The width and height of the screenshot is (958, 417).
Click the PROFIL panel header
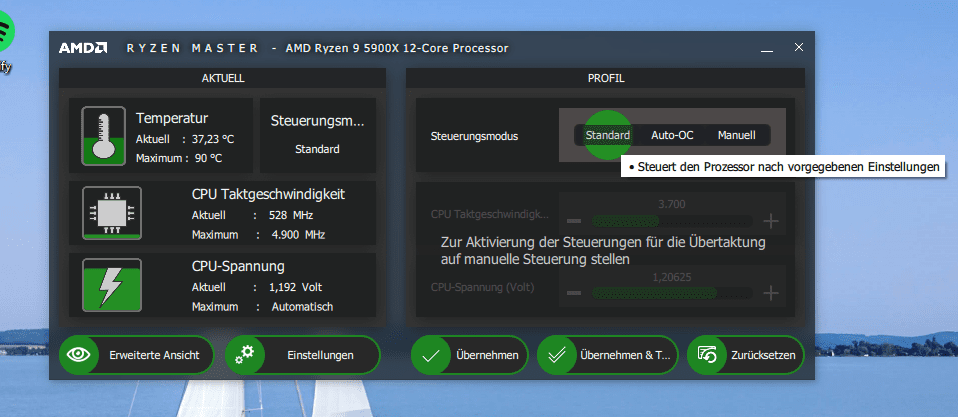(605, 78)
